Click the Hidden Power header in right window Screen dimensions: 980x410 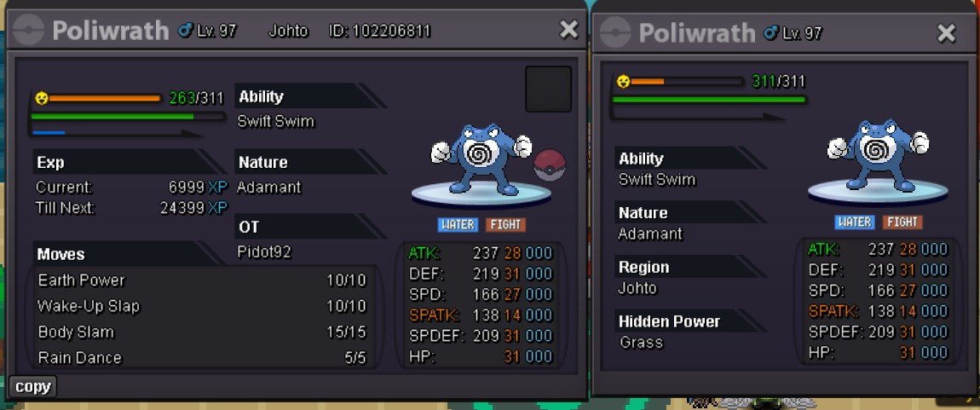coord(669,321)
